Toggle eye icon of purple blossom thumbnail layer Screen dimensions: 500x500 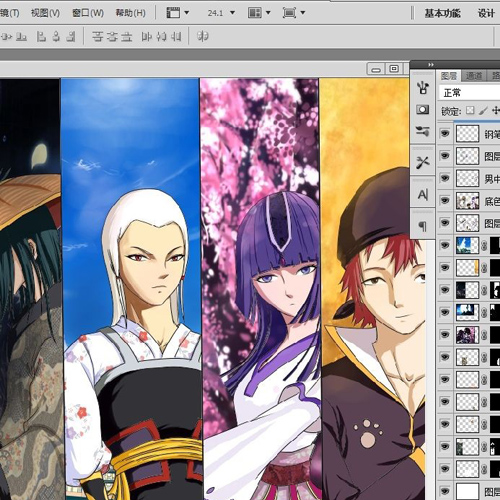coord(445,335)
